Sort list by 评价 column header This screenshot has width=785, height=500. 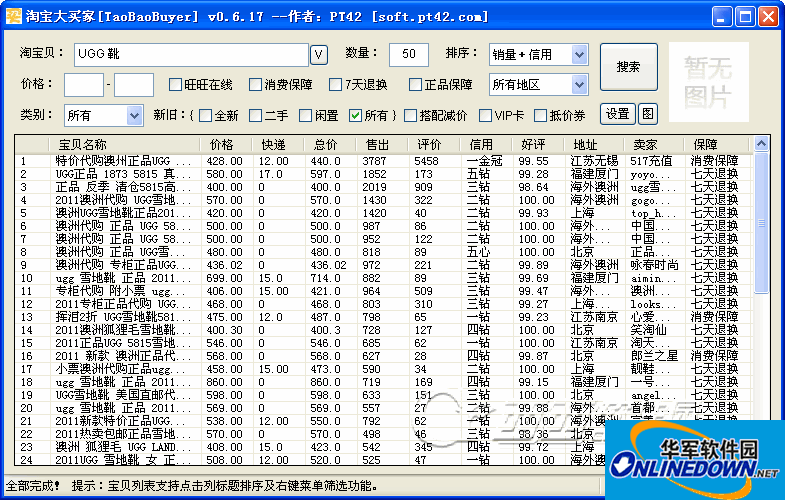pyautogui.click(x=434, y=145)
